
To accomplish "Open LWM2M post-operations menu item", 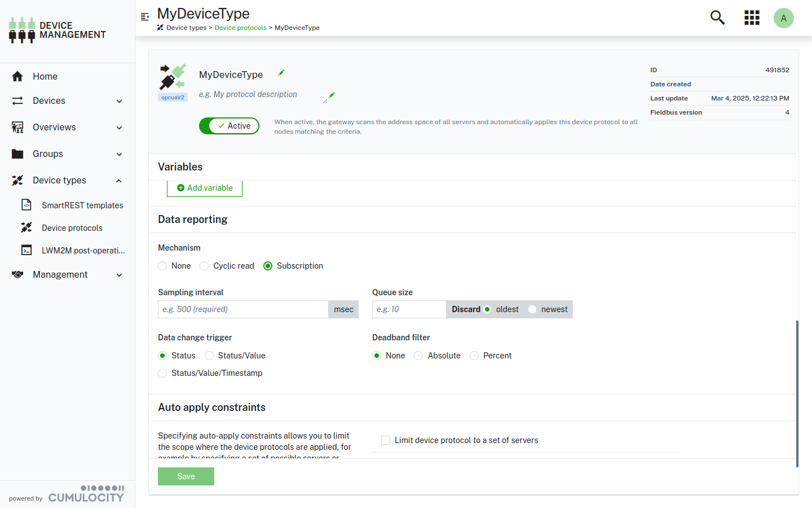I will coord(83,251).
